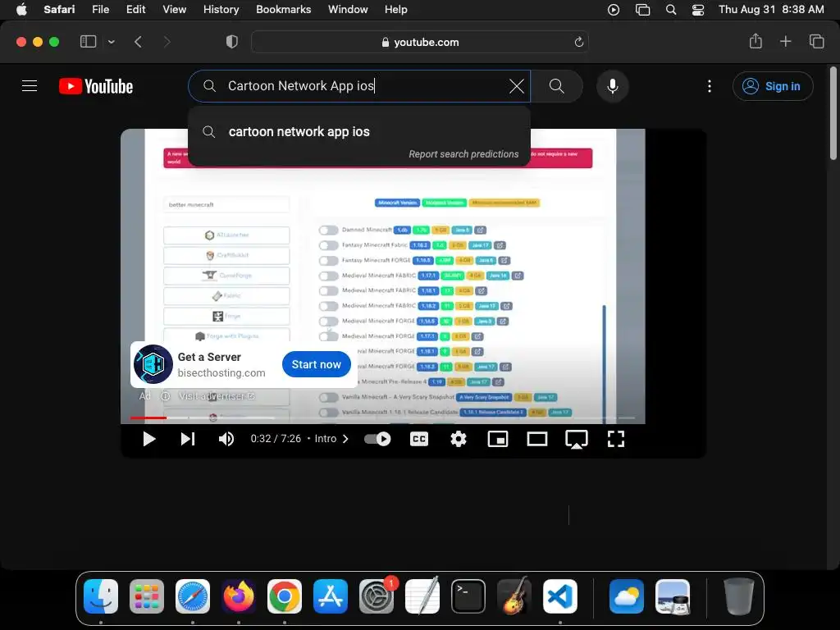
Task: Switch to miniplayer mode
Action: point(498,440)
